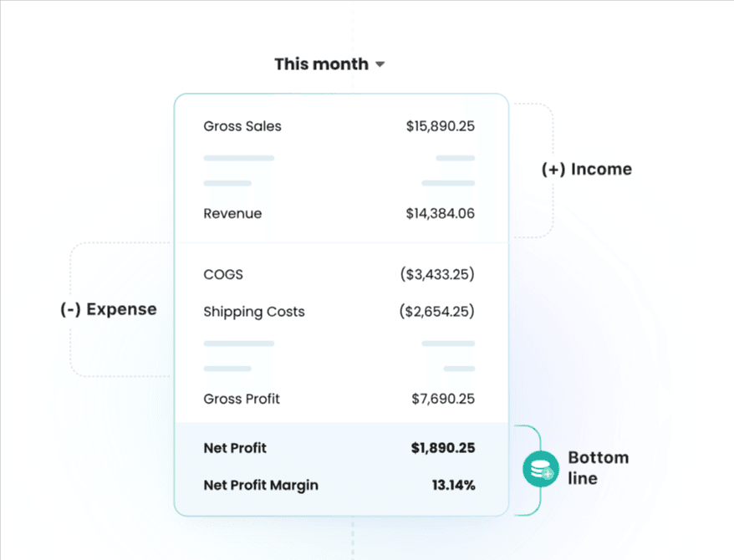This screenshot has height=560, width=734.
Task: Click the Bottom line coins icon
Action: tap(540, 470)
